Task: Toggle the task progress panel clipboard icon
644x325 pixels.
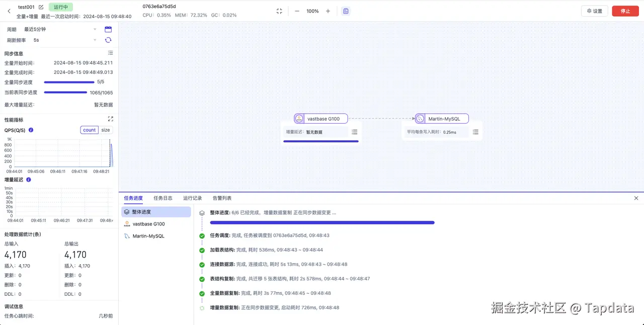Action: [346, 11]
